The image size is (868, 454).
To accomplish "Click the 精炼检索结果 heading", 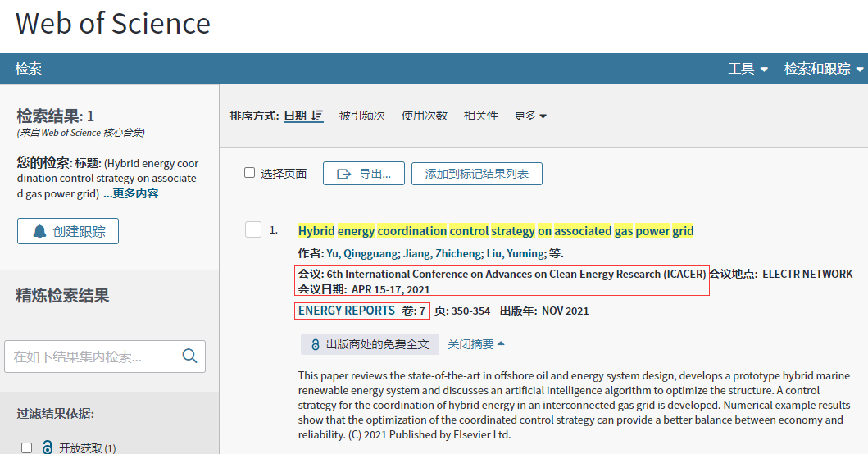I will (62, 296).
